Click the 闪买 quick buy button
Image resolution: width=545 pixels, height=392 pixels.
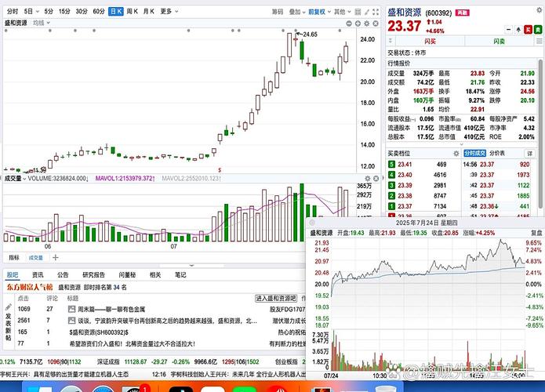click(x=430, y=39)
